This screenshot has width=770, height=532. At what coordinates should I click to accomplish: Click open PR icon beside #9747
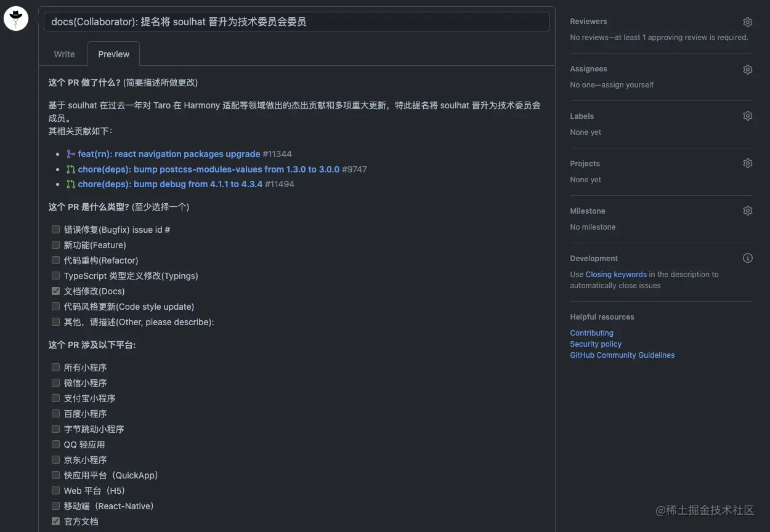coord(71,169)
